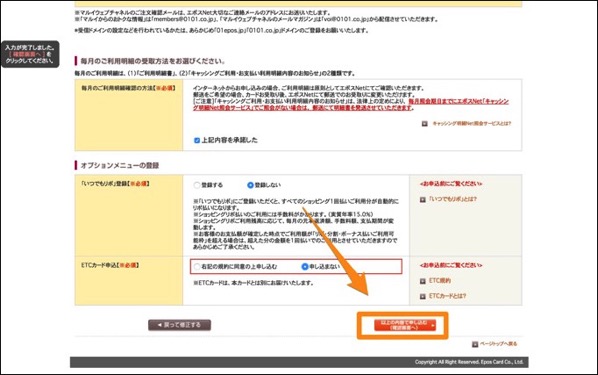The width and height of the screenshot is (598, 375).
Task: Open the ETCカードとは? link
Action: click(x=447, y=296)
